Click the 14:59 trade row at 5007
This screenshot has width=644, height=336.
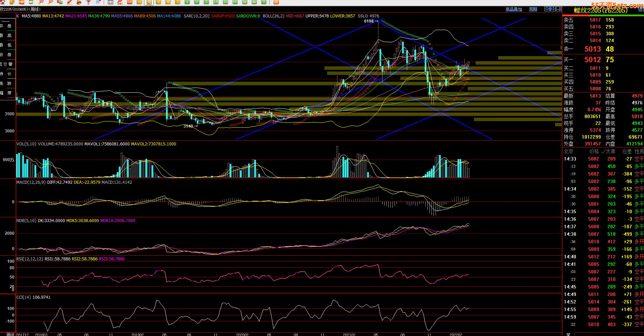tap(604, 317)
